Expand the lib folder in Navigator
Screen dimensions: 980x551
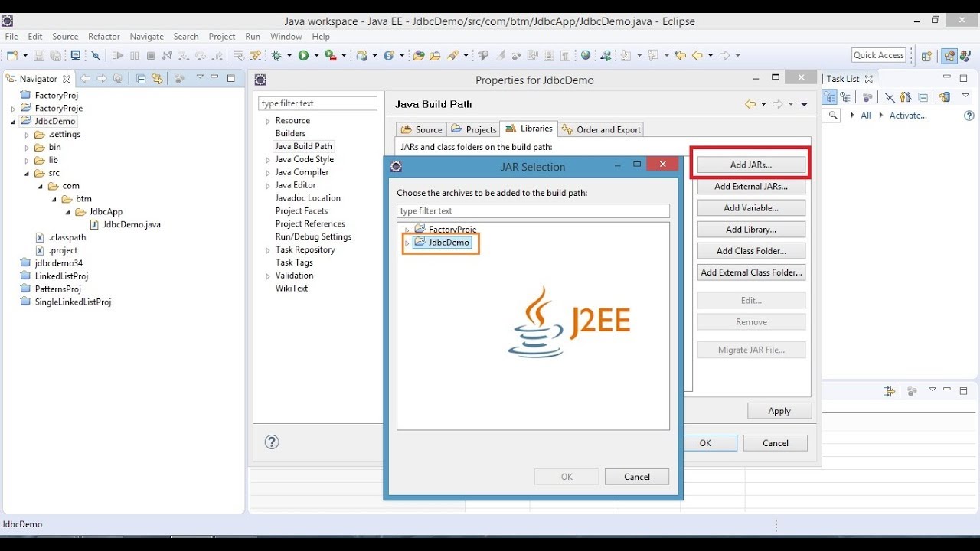pos(27,161)
